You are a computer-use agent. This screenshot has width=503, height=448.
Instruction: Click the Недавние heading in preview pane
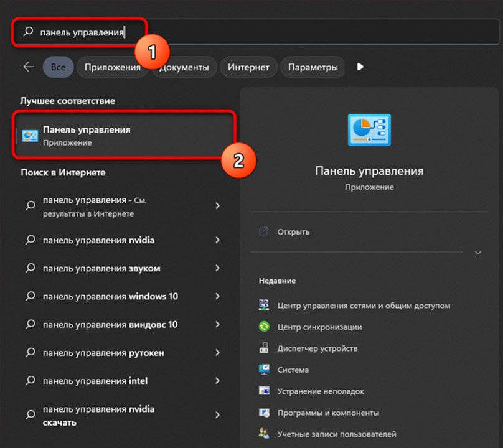(x=277, y=281)
